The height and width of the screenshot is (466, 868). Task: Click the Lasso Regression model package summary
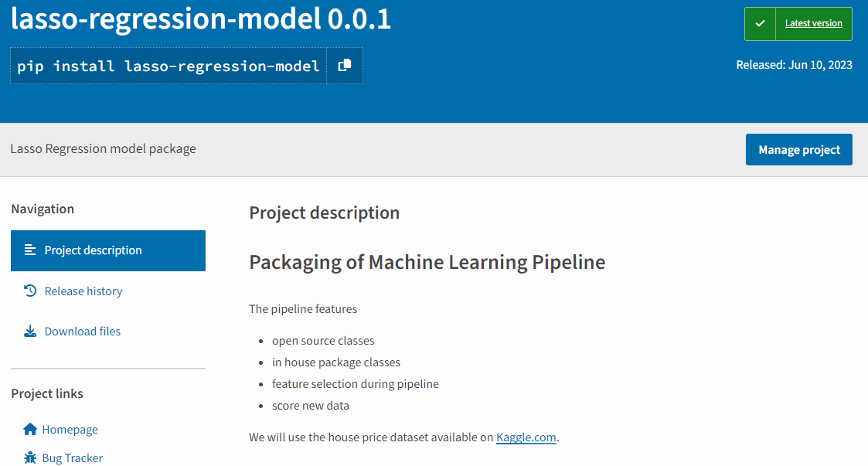pyautogui.click(x=103, y=149)
